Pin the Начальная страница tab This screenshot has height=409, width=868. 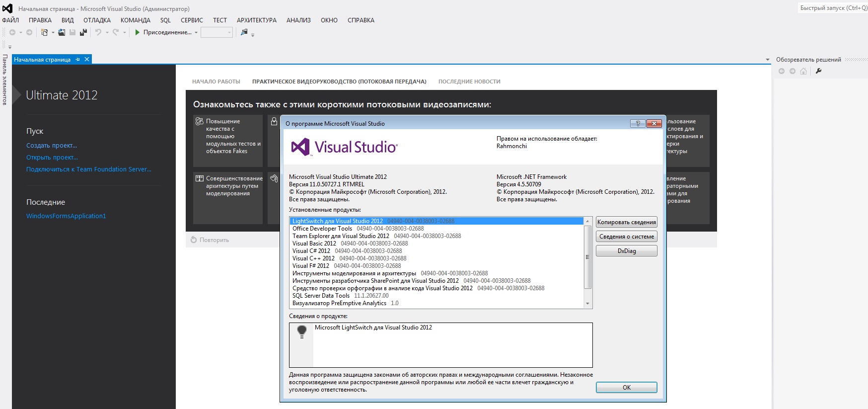(x=77, y=59)
